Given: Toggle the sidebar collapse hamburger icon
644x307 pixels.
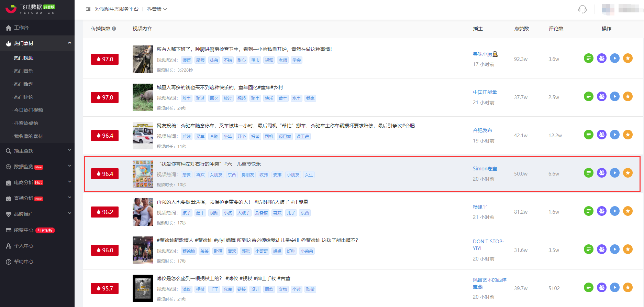Looking at the screenshot, I should pos(88,9).
